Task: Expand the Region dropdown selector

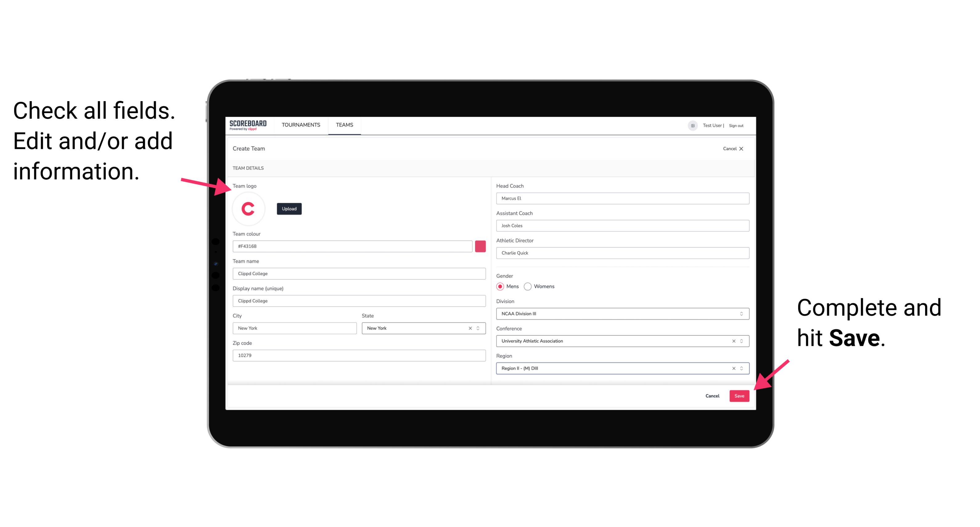Action: [741, 368]
